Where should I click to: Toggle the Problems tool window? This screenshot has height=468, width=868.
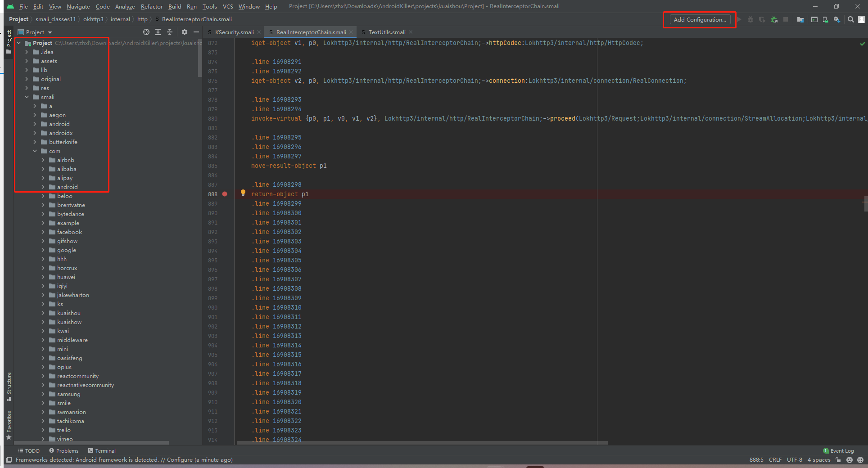point(64,450)
